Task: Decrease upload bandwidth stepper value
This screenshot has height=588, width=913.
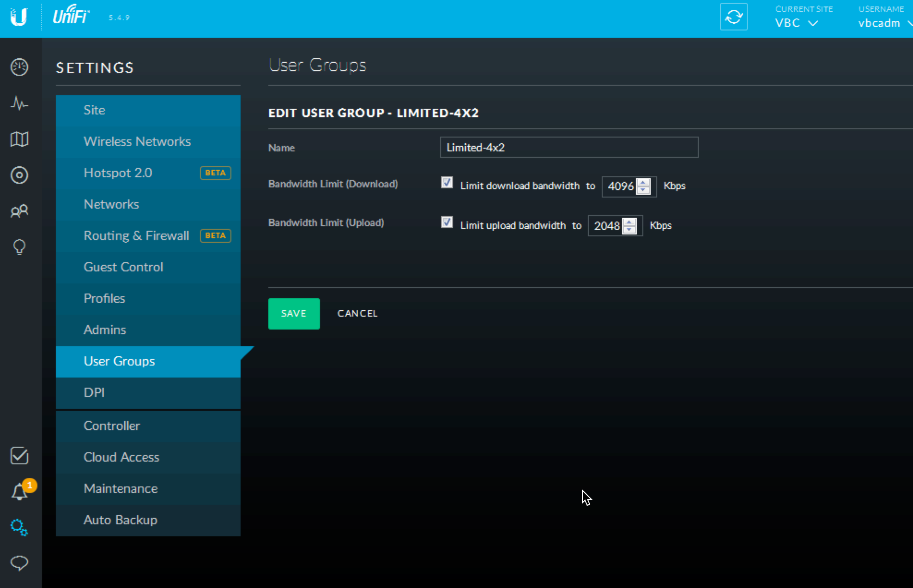Action: (x=629, y=229)
